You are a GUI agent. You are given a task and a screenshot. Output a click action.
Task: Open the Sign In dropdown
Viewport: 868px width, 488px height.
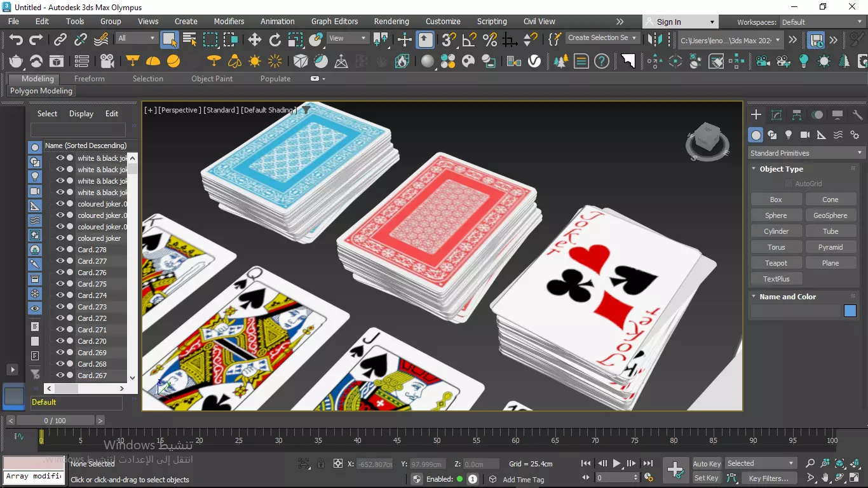[681, 22]
